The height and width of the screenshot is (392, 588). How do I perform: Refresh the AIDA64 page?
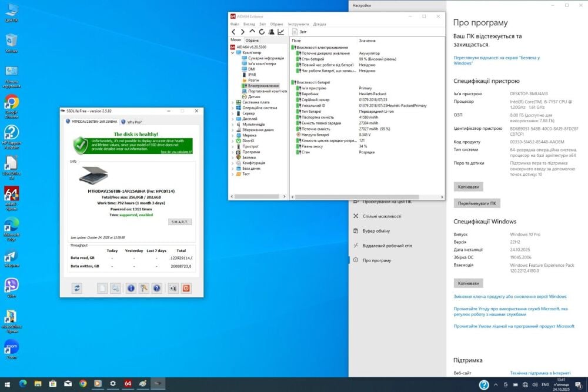pos(262,32)
